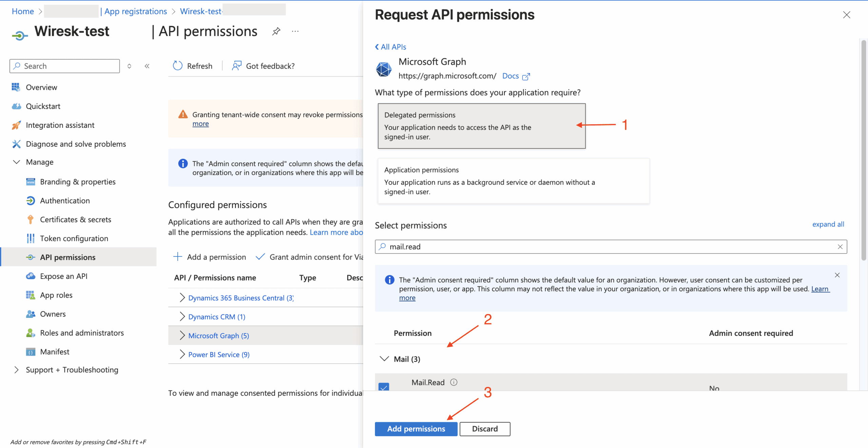Click the Quickstart cloud icon
Viewport: 868px width, 448px height.
coord(16,106)
